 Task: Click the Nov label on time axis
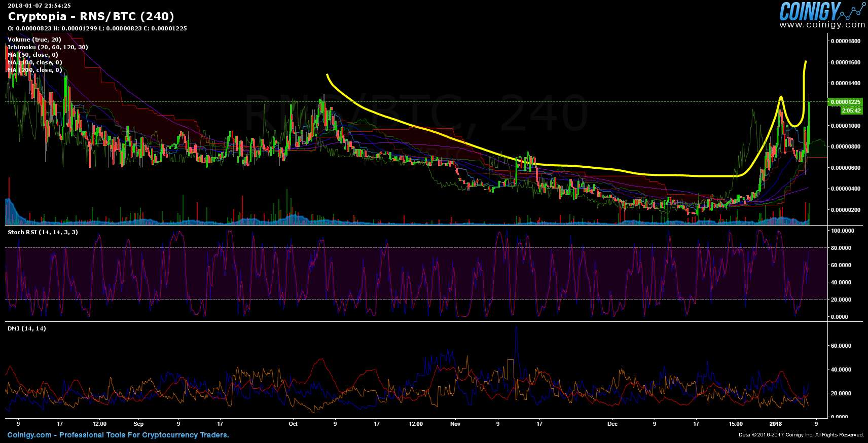pos(455,424)
